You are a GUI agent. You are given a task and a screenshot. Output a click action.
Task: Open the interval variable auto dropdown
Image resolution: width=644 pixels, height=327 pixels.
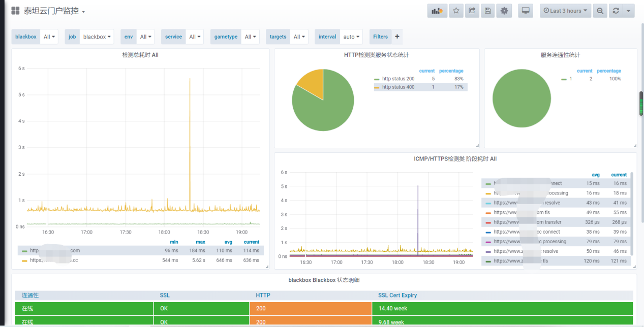tap(351, 37)
